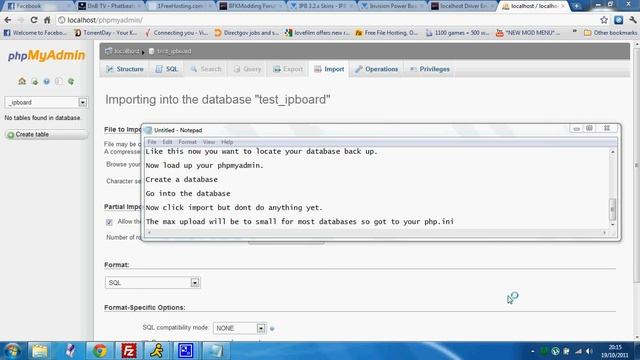Open the SQL tab
The image size is (640, 360).
tap(167, 69)
